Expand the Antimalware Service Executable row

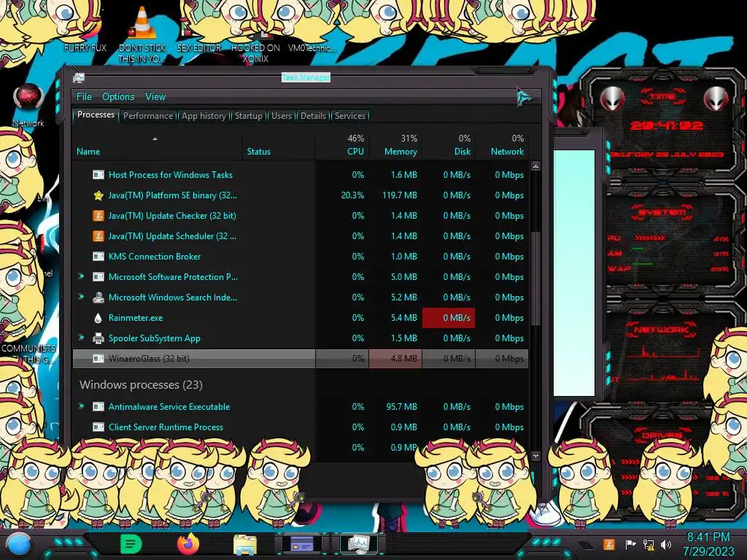click(x=81, y=406)
